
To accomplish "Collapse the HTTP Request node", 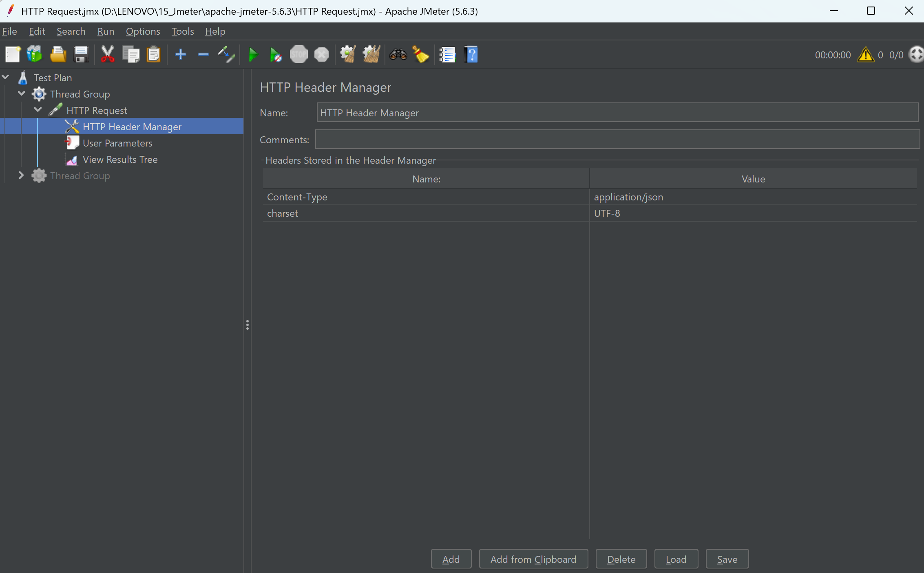I will pos(38,110).
